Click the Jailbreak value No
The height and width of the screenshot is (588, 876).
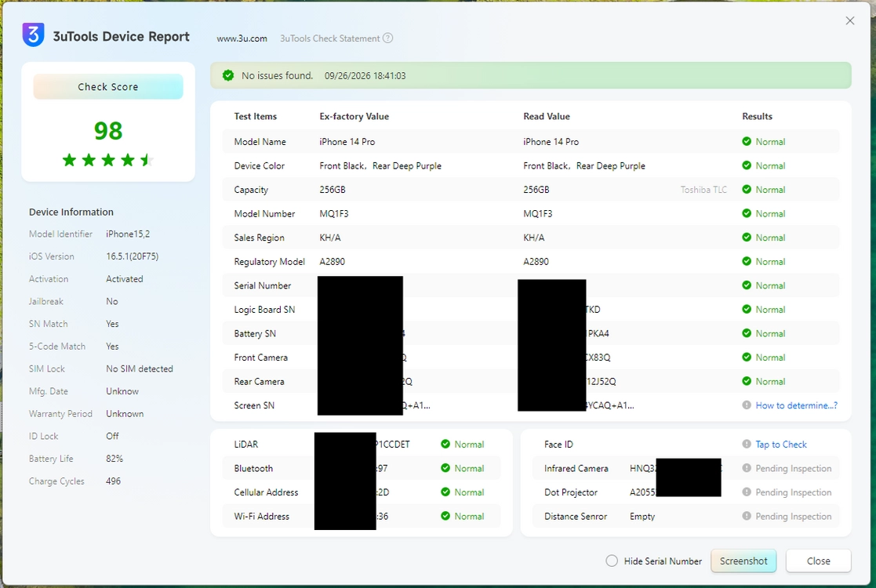[111, 302]
